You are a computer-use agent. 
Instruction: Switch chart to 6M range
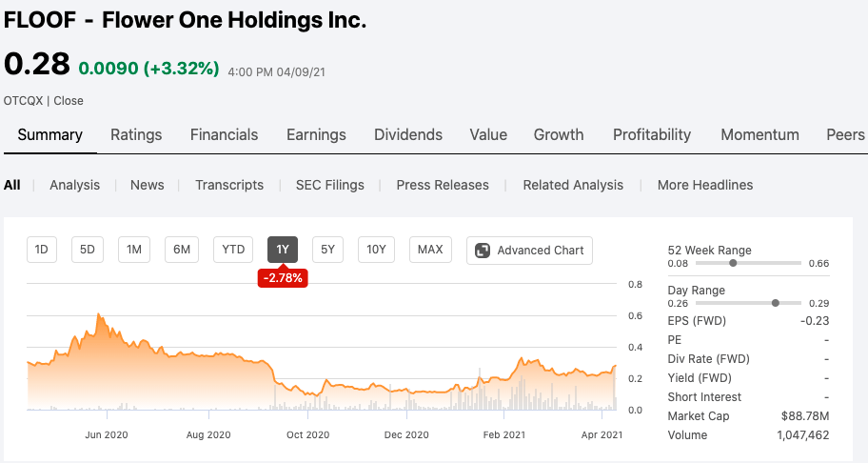(x=181, y=250)
